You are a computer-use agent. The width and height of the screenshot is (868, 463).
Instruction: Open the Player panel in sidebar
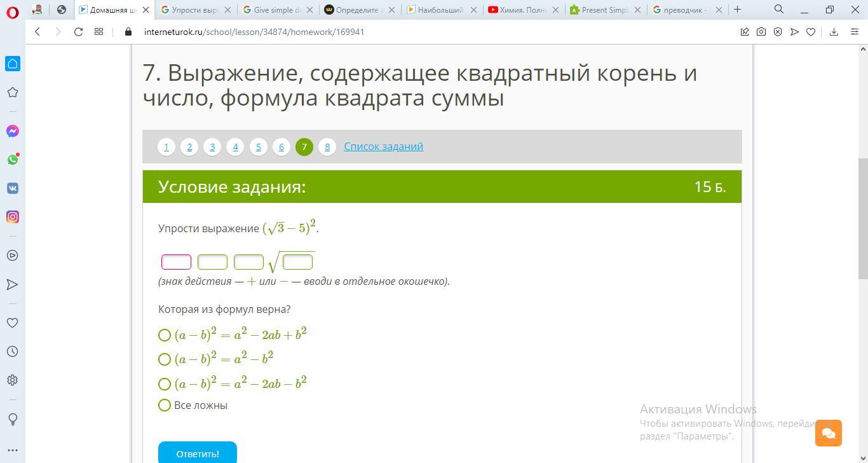coord(13,256)
